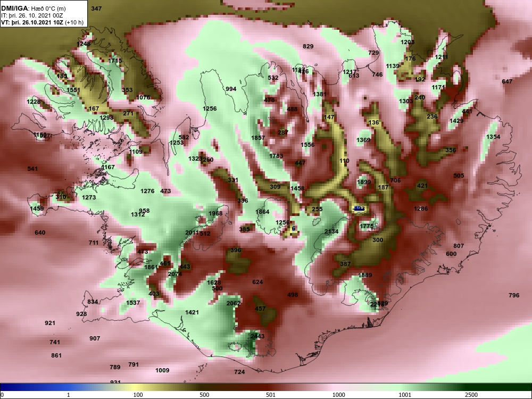The image size is (532, 399).
Task: Click the map value 834
Action: coord(93,302)
